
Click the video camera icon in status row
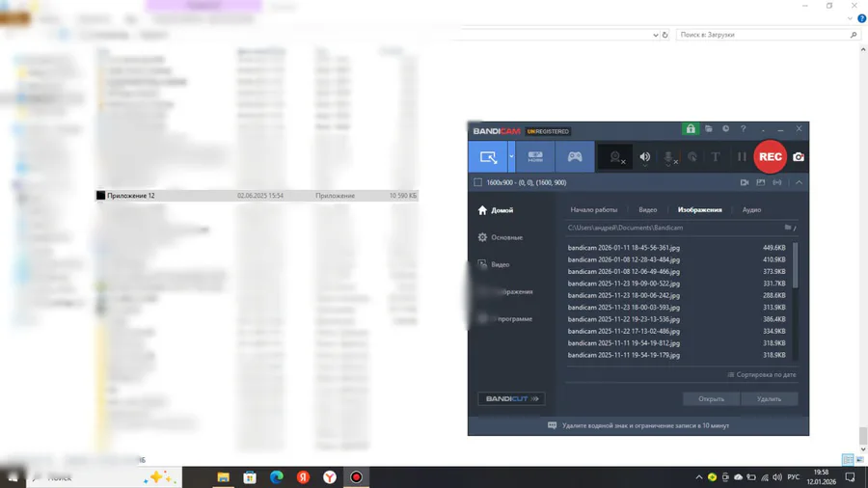click(745, 182)
